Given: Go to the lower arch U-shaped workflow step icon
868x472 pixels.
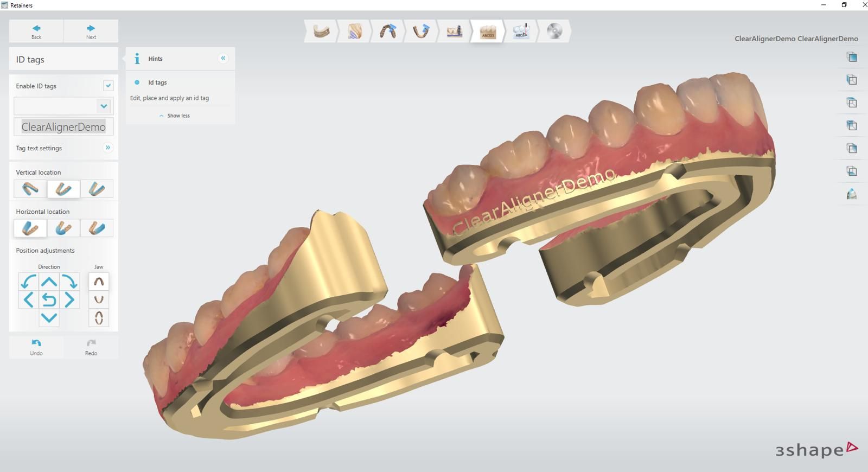Looking at the screenshot, I should tap(421, 31).
